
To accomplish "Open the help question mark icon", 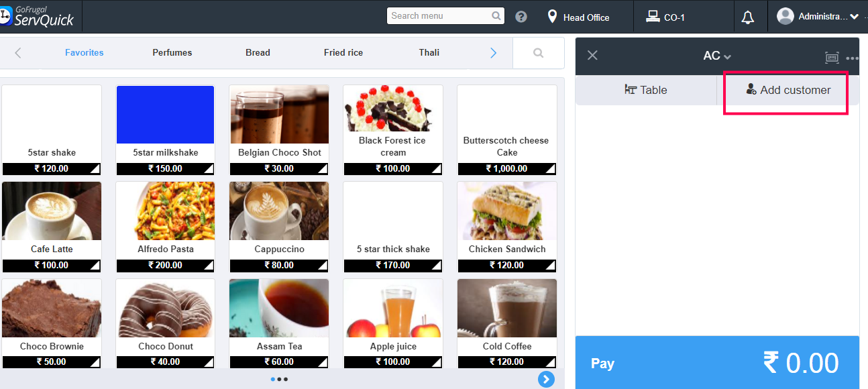I will tap(521, 17).
